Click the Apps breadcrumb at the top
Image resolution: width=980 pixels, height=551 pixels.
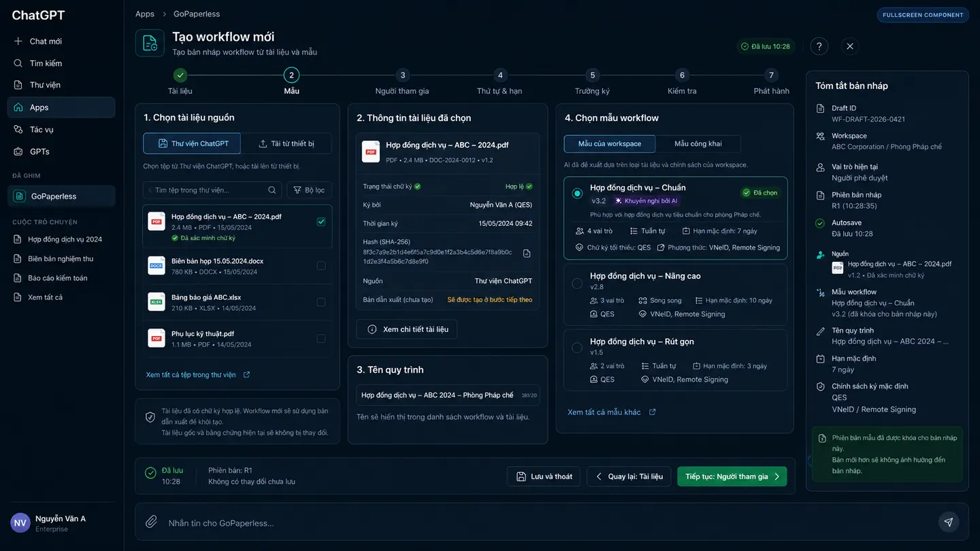(145, 14)
